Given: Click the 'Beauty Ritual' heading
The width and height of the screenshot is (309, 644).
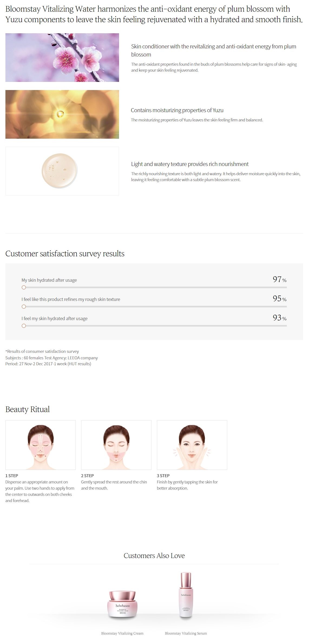Looking at the screenshot, I should coord(28,409).
